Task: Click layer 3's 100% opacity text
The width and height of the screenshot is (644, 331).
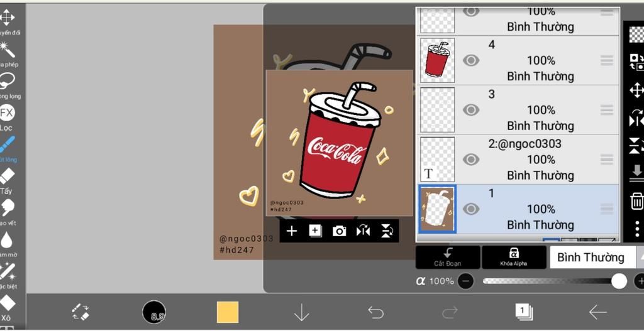Action: coord(541,110)
